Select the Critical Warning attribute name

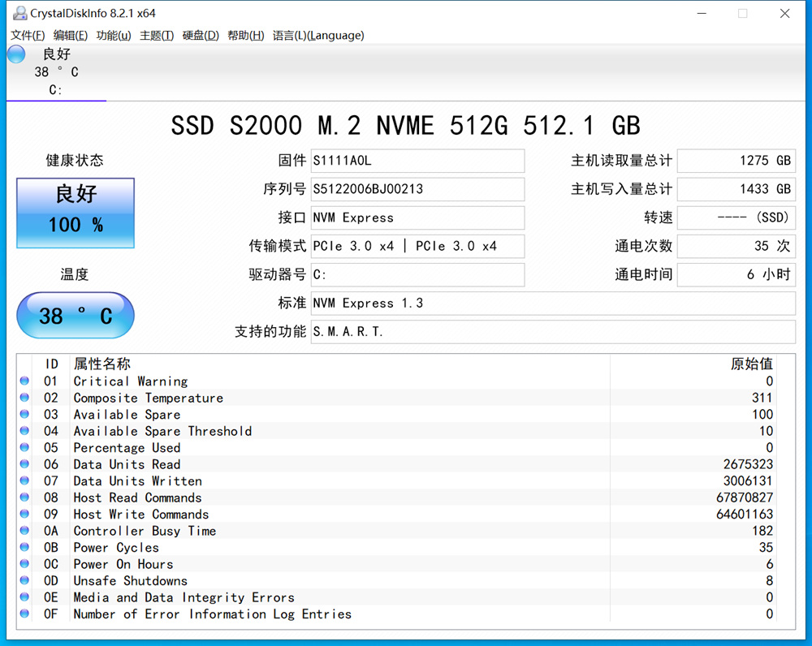coord(131,381)
